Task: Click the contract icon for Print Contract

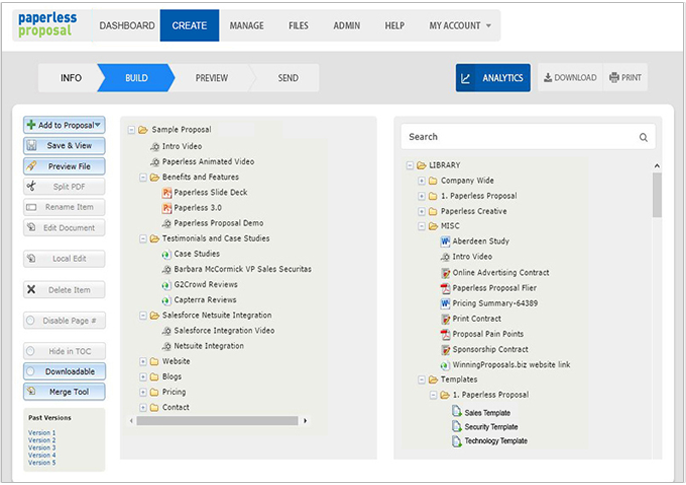Action: tap(445, 319)
